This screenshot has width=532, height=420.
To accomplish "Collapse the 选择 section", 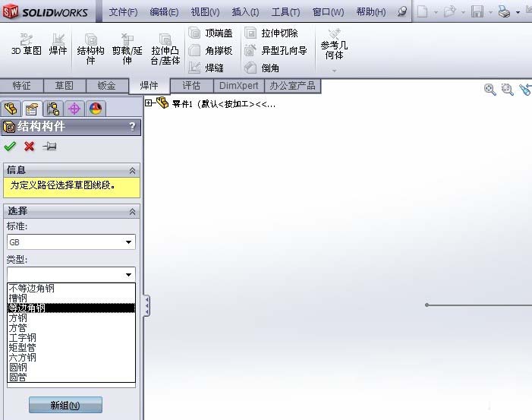I will (x=132, y=212).
